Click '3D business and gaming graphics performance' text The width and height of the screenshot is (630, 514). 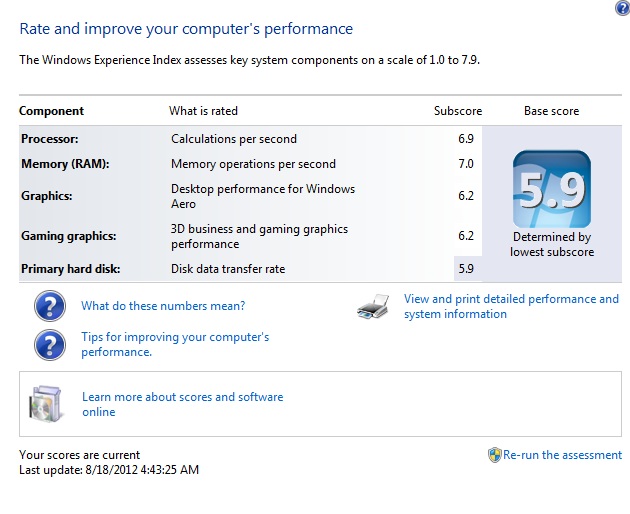pos(260,236)
